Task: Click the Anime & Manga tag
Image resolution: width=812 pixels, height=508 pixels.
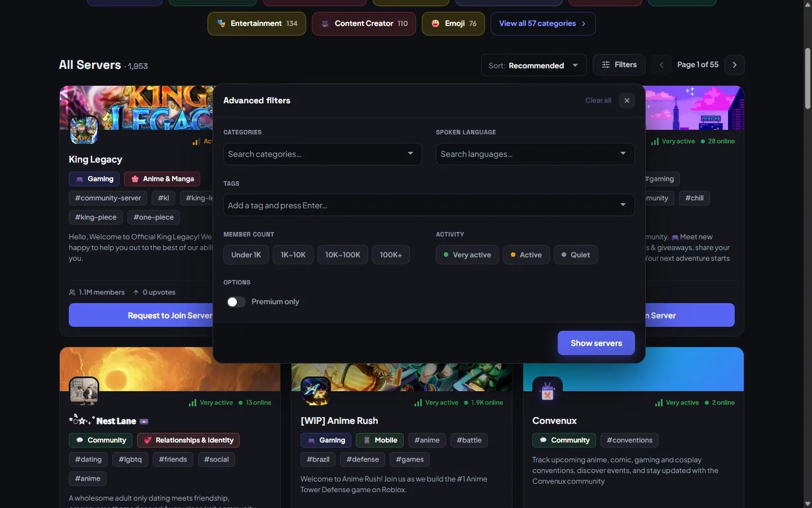Action: (162, 179)
